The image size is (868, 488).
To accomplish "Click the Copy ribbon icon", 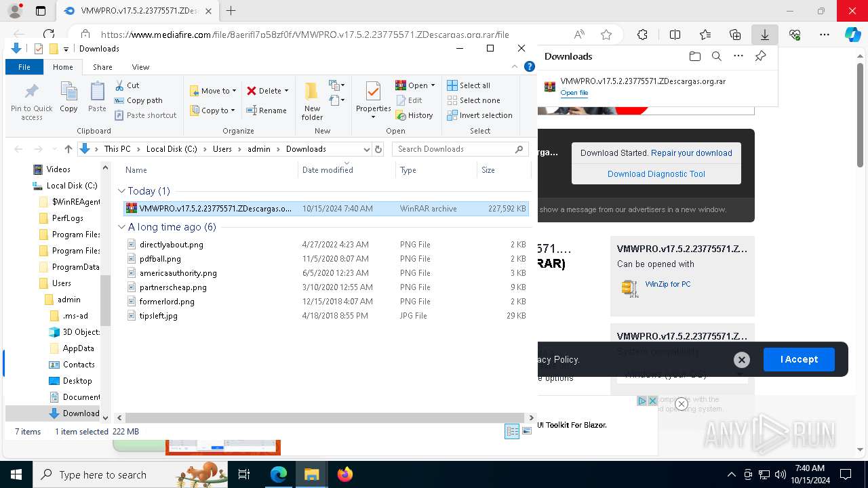I will (x=68, y=97).
